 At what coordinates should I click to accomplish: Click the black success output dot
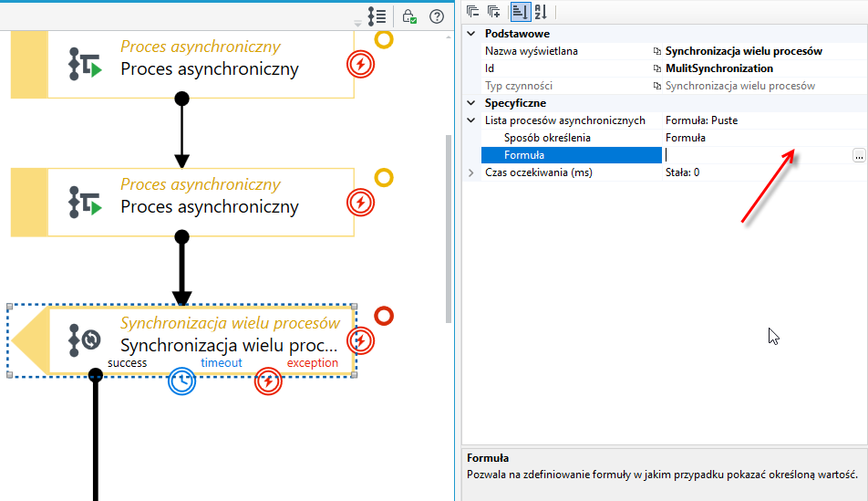click(x=95, y=376)
